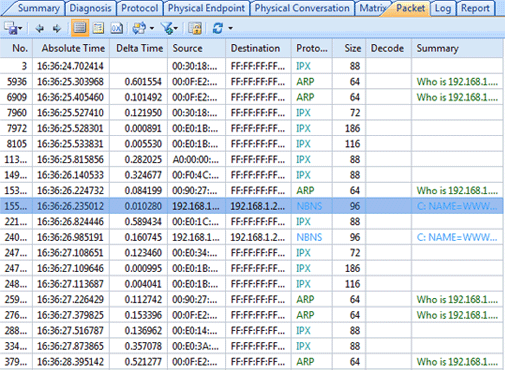The width and height of the screenshot is (505, 370).
Task: Toggle the hex view pane
Action: (117, 28)
